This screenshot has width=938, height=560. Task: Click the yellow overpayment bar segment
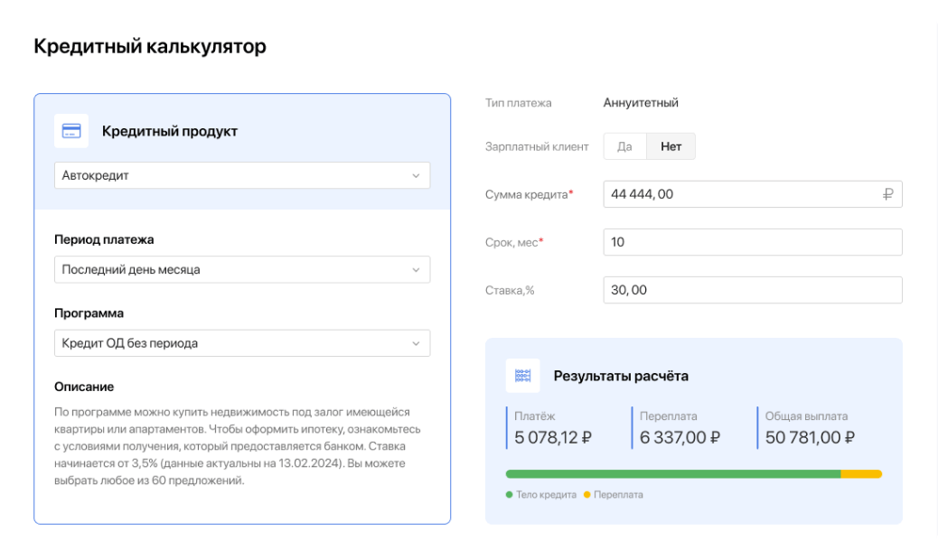(861, 474)
